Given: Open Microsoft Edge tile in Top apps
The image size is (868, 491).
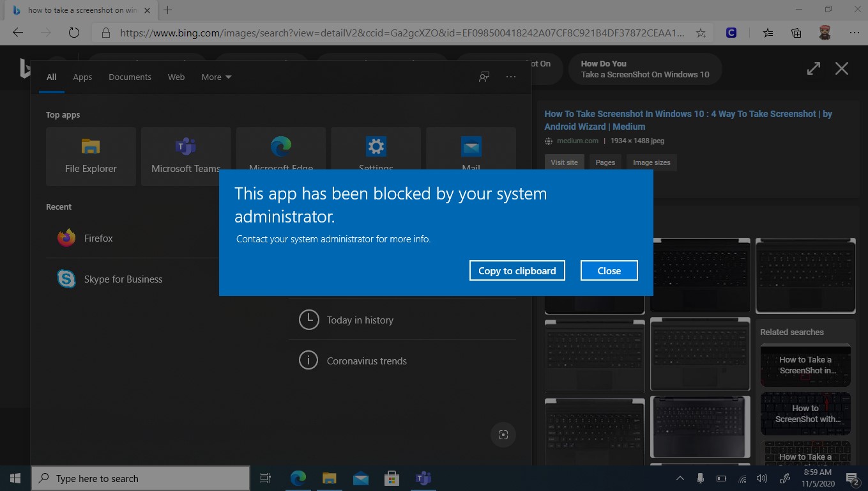Looking at the screenshot, I should 281,148.
